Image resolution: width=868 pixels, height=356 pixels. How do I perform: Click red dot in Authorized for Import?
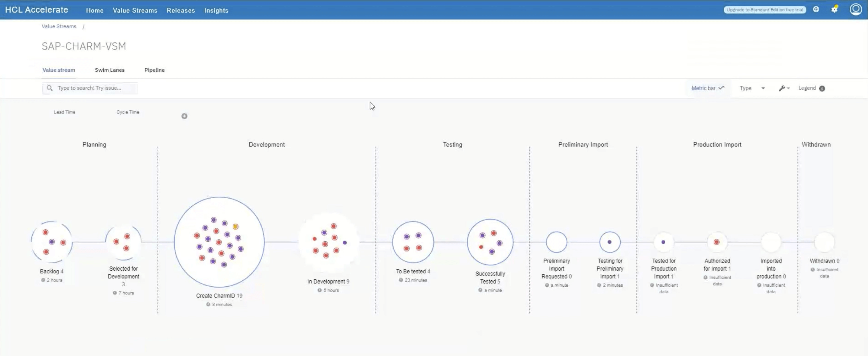tap(717, 242)
